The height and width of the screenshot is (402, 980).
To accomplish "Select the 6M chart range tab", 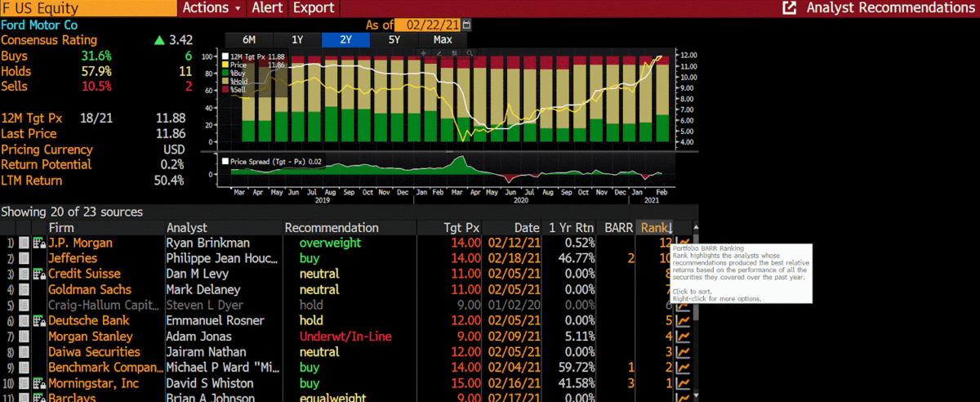I will pos(249,39).
